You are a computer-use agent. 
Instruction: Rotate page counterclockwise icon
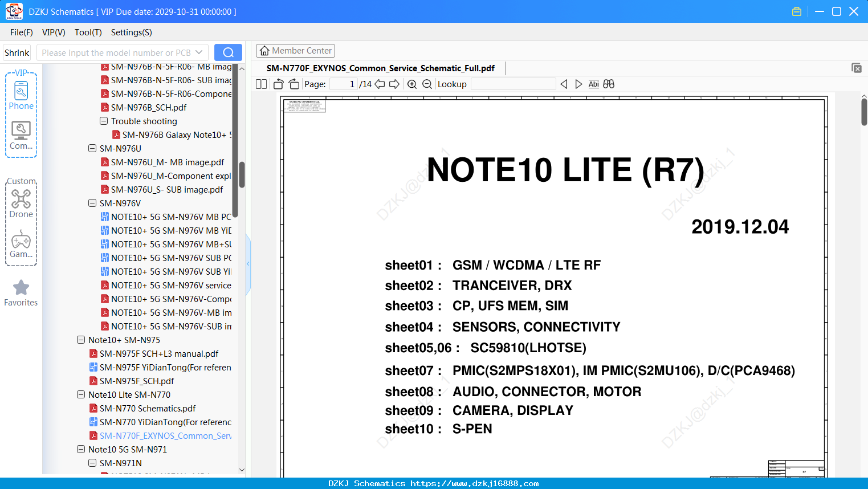point(278,84)
